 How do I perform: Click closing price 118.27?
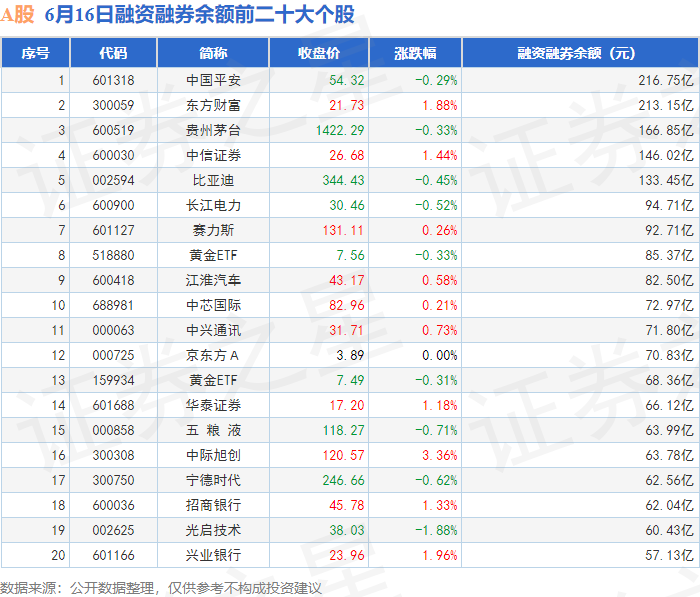tap(343, 430)
